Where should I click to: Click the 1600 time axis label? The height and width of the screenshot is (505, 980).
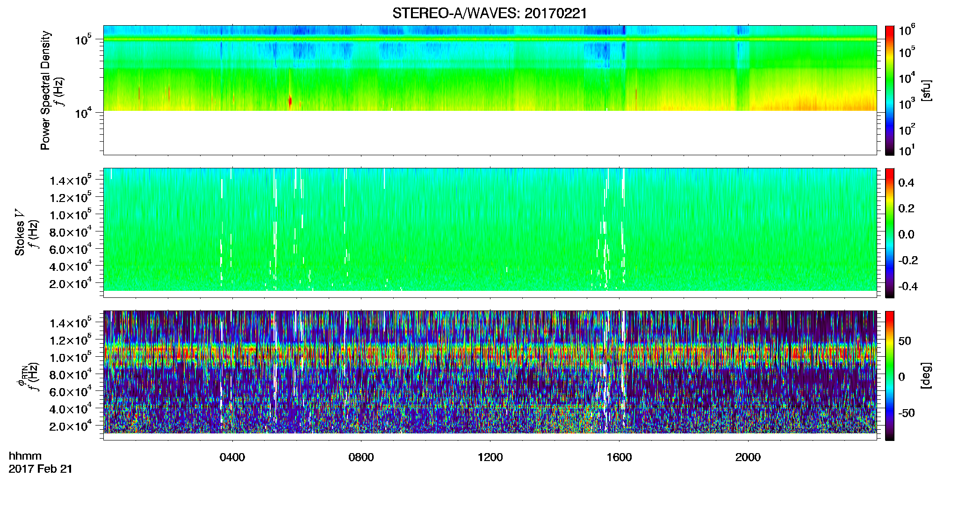[x=619, y=457]
